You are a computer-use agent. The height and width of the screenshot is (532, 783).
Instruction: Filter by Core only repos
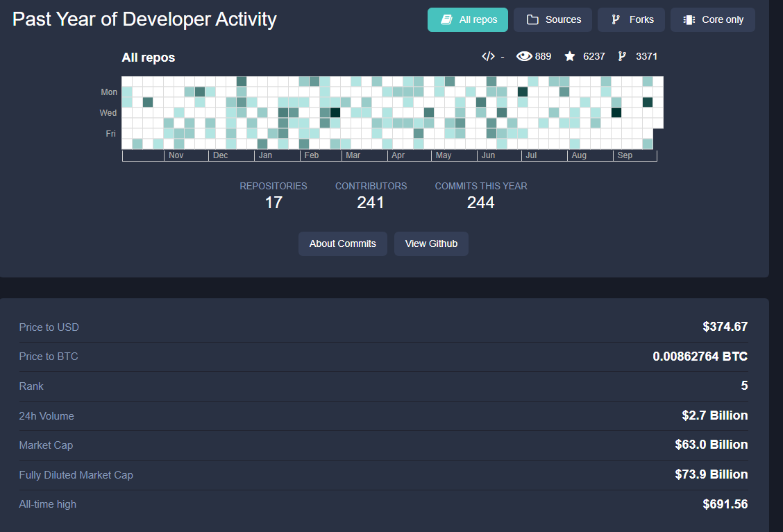pyautogui.click(x=713, y=20)
